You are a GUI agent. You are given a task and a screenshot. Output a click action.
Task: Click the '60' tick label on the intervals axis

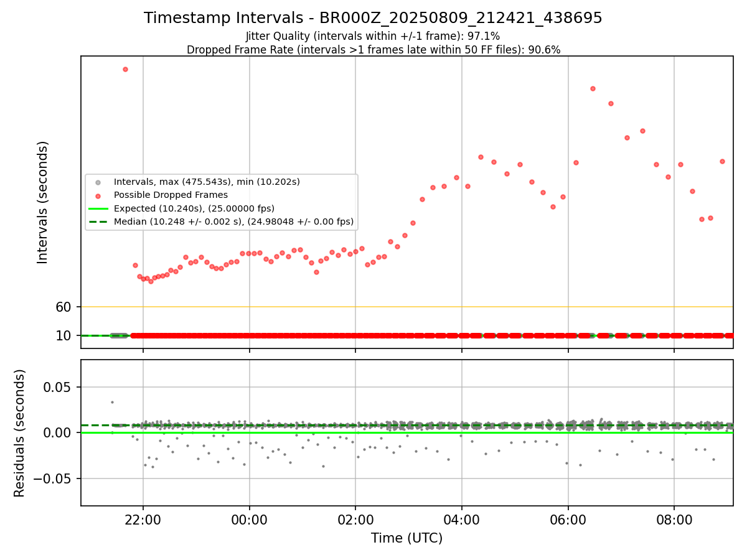[64, 307]
